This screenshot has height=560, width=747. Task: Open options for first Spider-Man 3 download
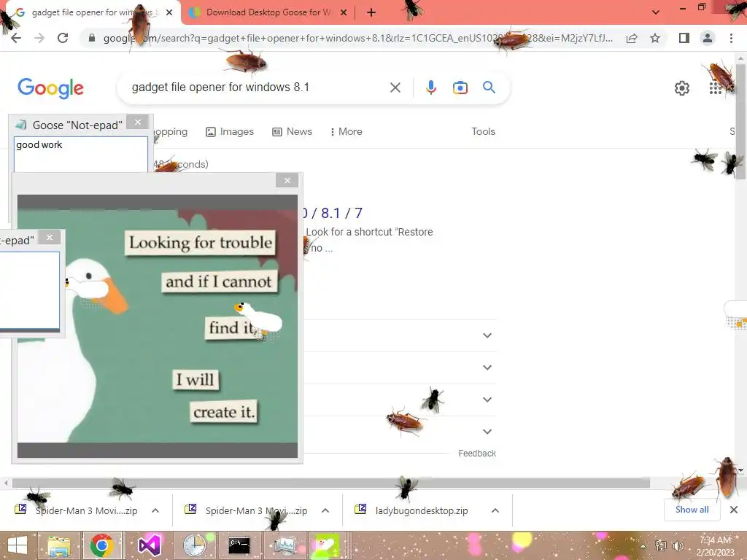(155, 510)
